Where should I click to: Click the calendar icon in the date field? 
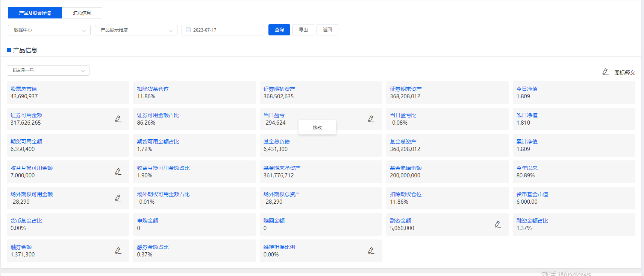click(188, 30)
